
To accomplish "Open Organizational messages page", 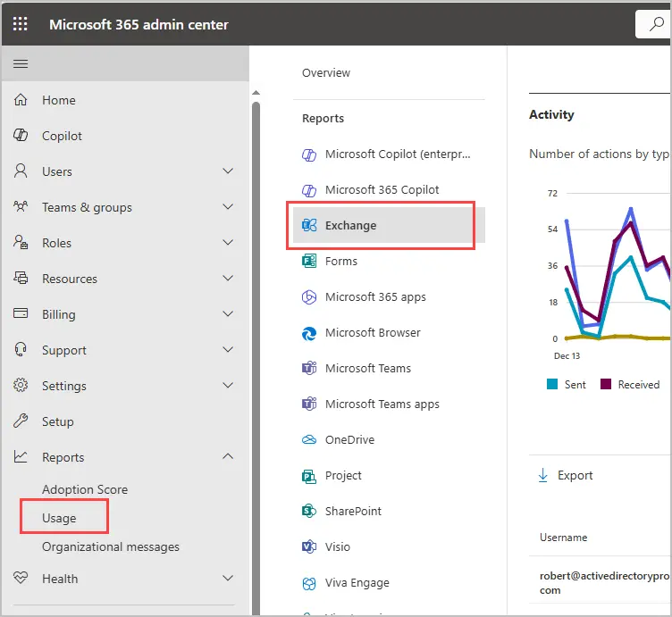I will 111,546.
